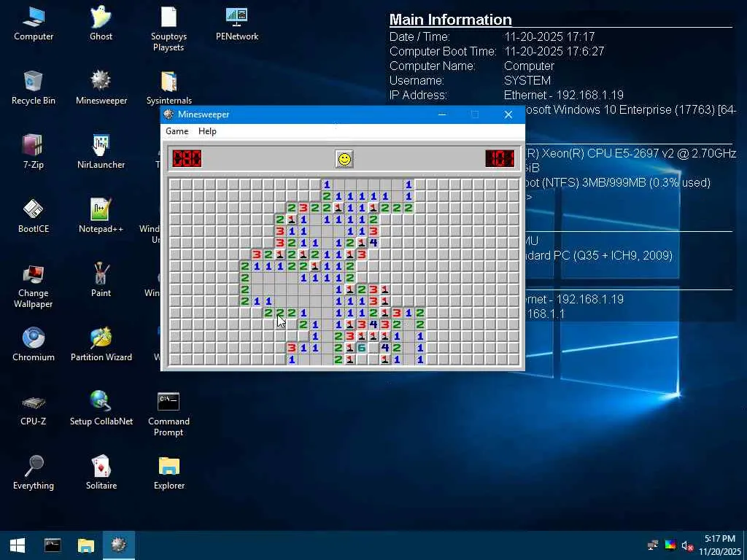Select the Change Wallpaper desktop icon
This screenshot has width=747, height=560.
(x=34, y=286)
